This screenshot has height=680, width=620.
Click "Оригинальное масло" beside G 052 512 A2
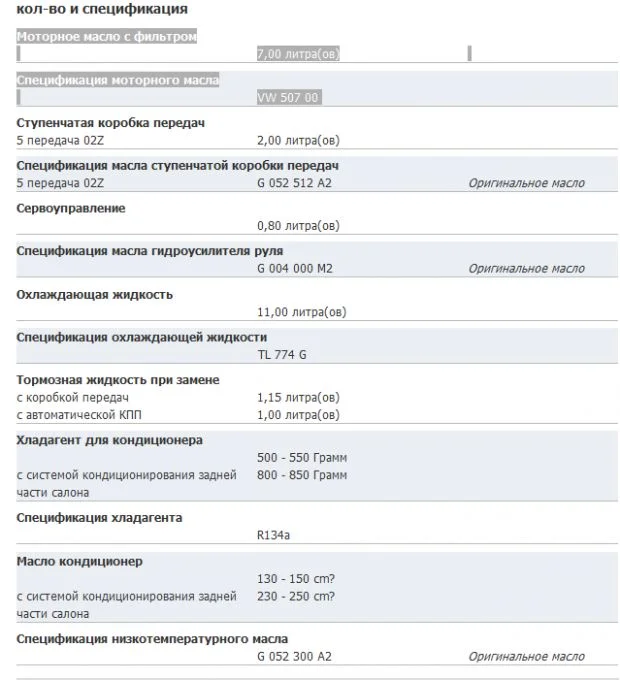point(526,183)
